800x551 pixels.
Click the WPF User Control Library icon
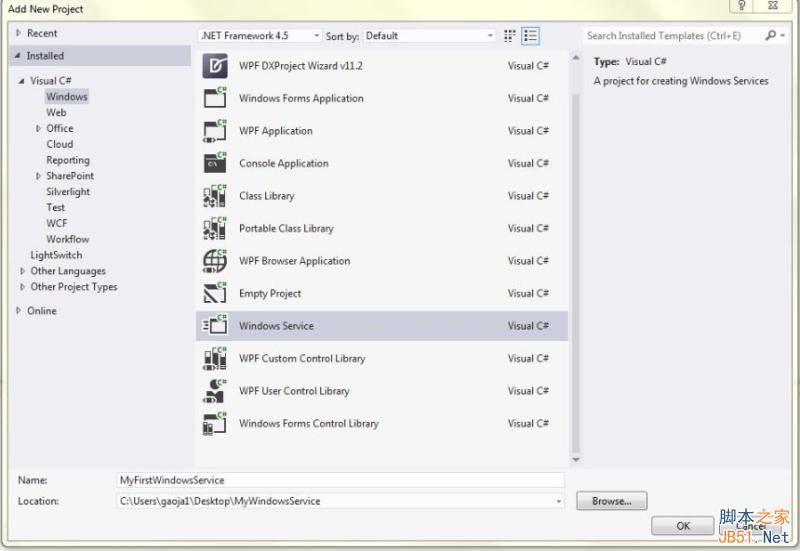point(215,391)
